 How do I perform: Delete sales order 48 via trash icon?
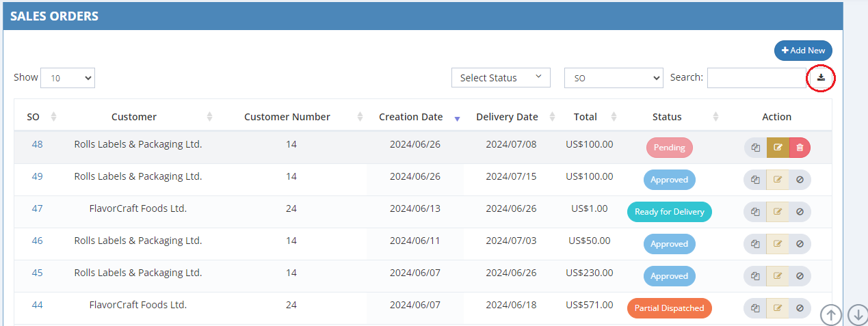point(800,148)
